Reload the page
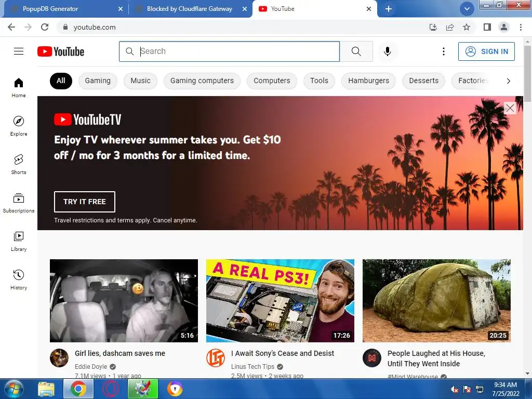 [45, 27]
